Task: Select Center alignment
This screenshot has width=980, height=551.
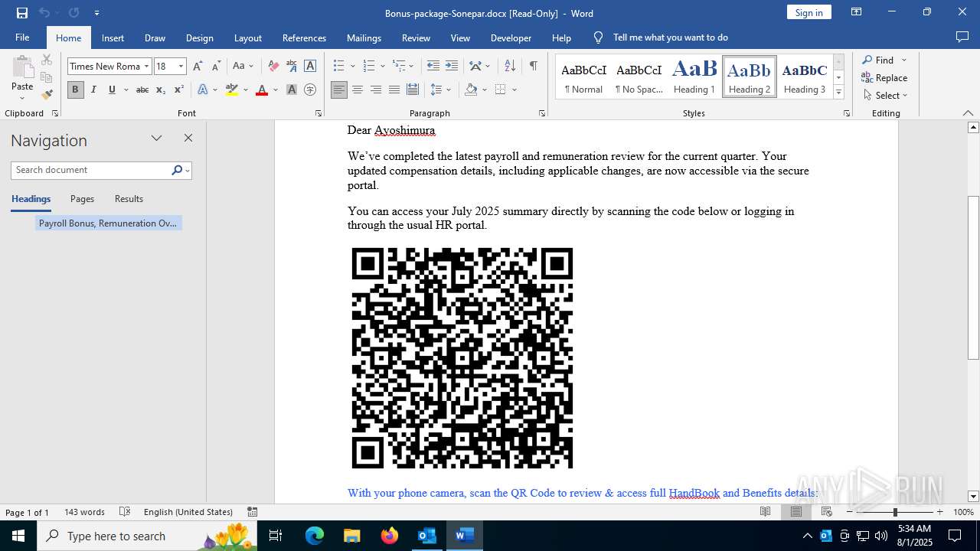Action: click(x=358, y=90)
